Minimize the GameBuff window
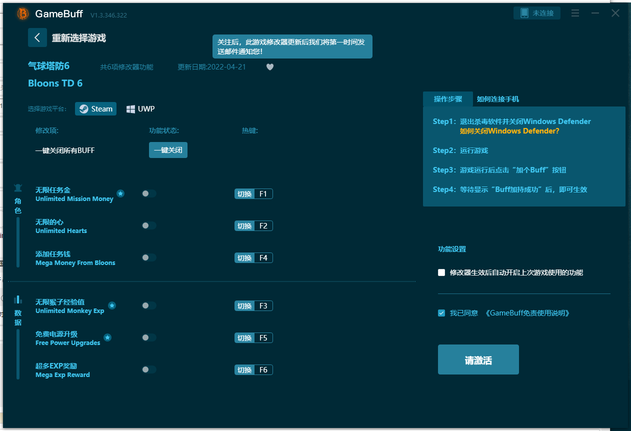This screenshot has height=431, width=631. pos(595,13)
